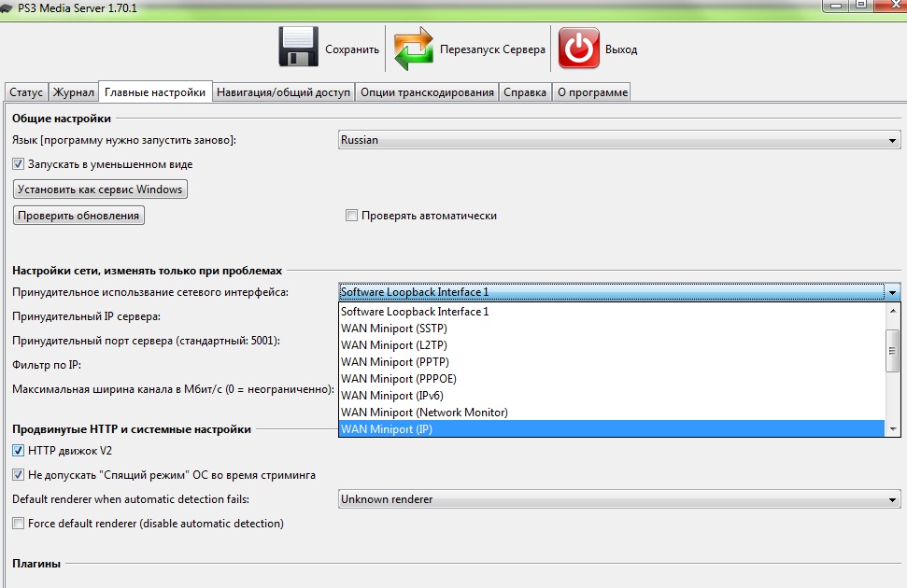Open the Unknown renderer dropdown

tap(619, 499)
